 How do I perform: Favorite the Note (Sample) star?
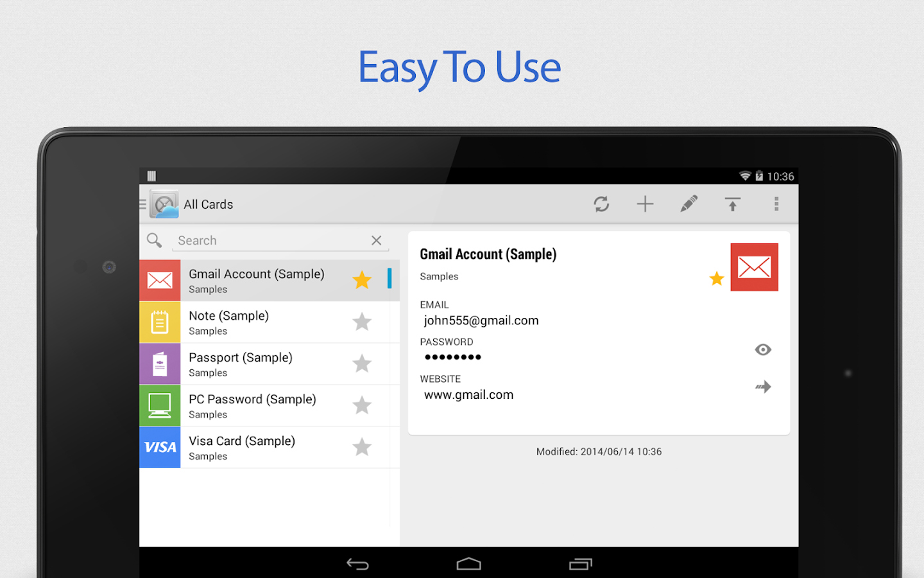click(x=362, y=322)
